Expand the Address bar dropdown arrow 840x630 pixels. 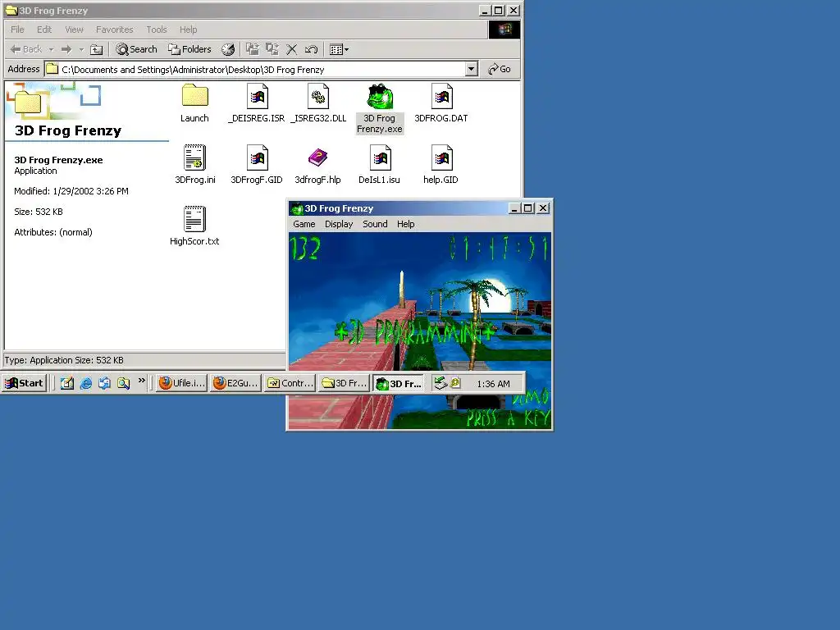(x=472, y=69)
